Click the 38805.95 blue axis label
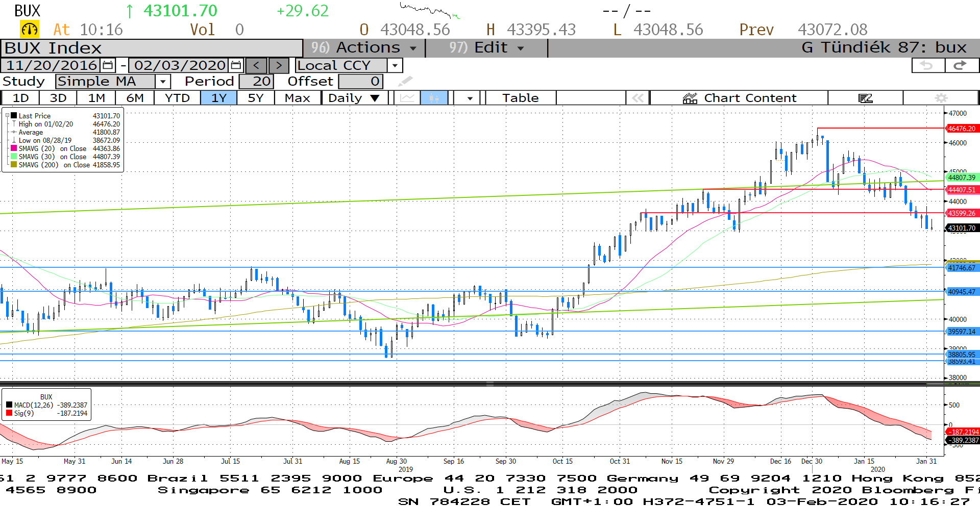Image resolution: width=980 pixels, height=530 pixels. 962,354
